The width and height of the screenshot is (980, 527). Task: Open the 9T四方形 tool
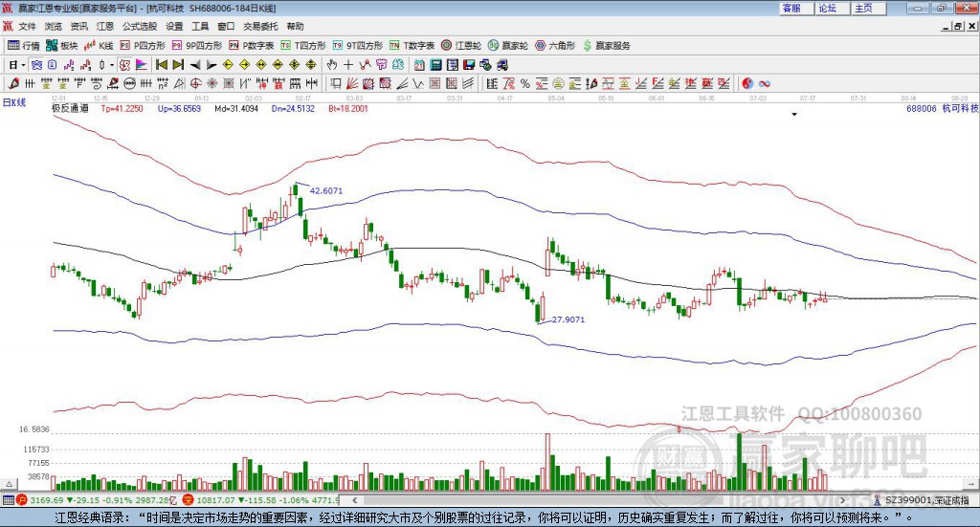(x=358, y=46)
